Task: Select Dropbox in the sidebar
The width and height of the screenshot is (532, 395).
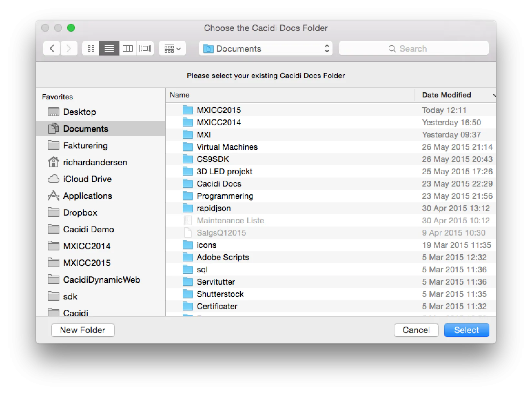Action: coord(80,213)
